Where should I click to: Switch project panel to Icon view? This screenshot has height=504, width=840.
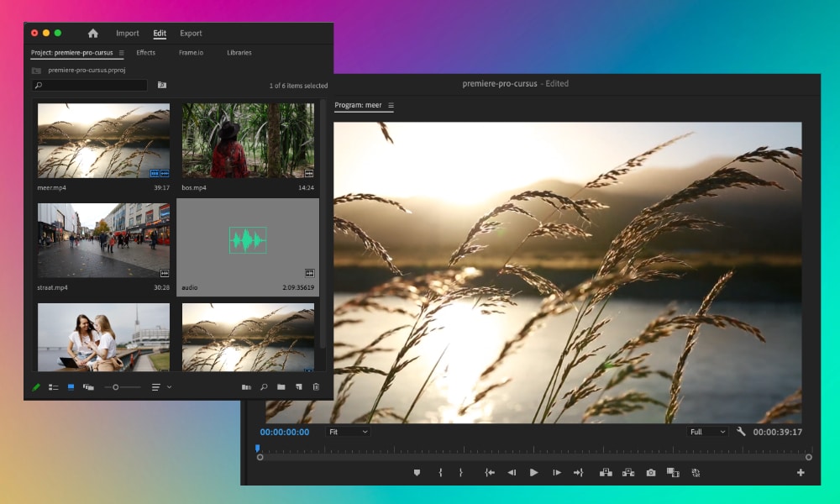tap(71, 387)
